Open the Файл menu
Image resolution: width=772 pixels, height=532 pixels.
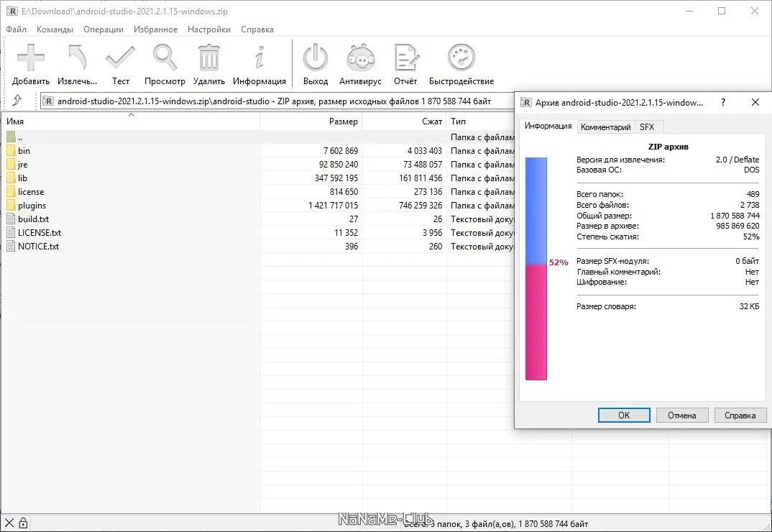point(17,29)
